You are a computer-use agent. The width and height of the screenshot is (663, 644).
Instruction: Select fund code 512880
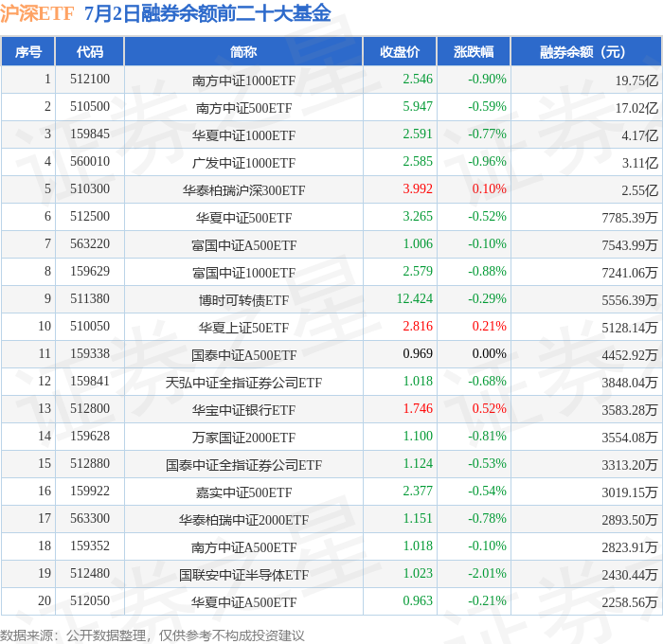coord(90,464)
